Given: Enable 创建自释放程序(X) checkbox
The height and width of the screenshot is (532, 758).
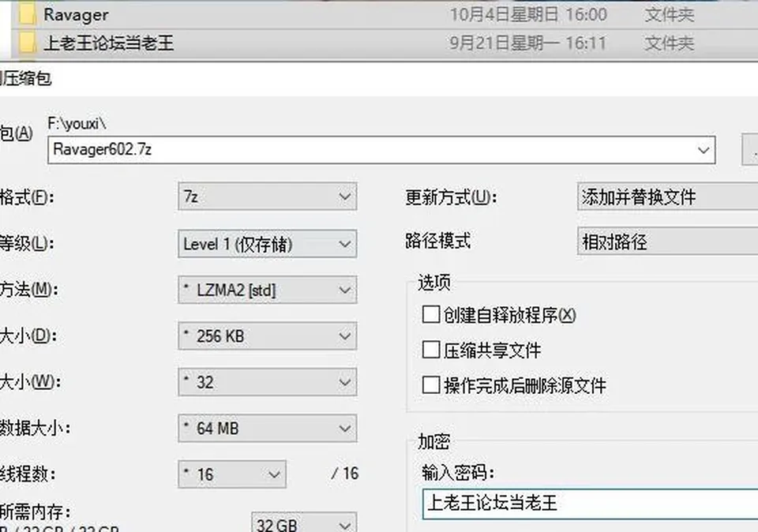Looking at the screenshot, I should [x=431, y=315].
